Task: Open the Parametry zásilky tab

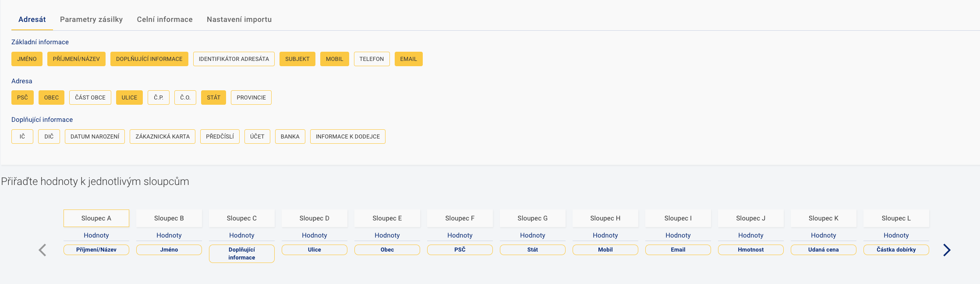Action: (91, 19)
